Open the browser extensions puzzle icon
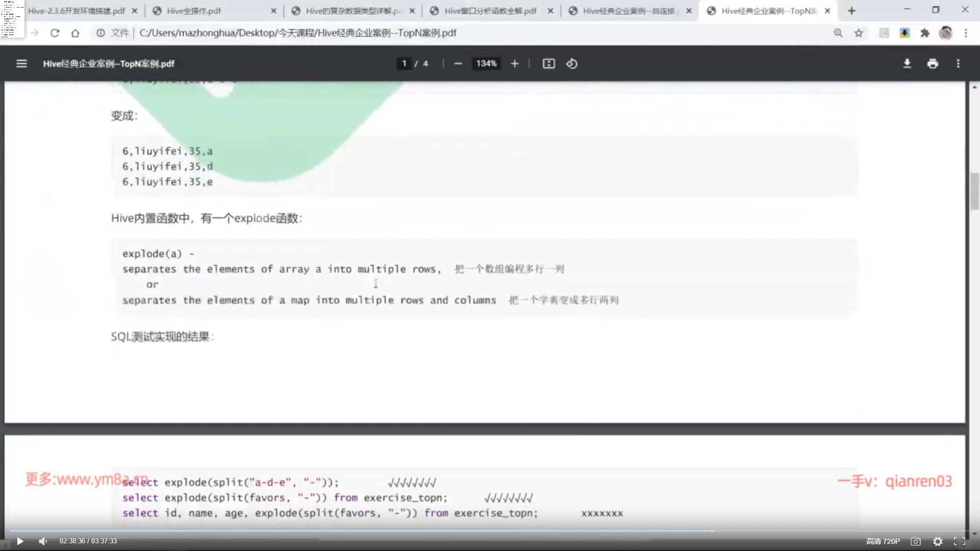The height and width of the screenshot is (551, 980). (924, 33)
